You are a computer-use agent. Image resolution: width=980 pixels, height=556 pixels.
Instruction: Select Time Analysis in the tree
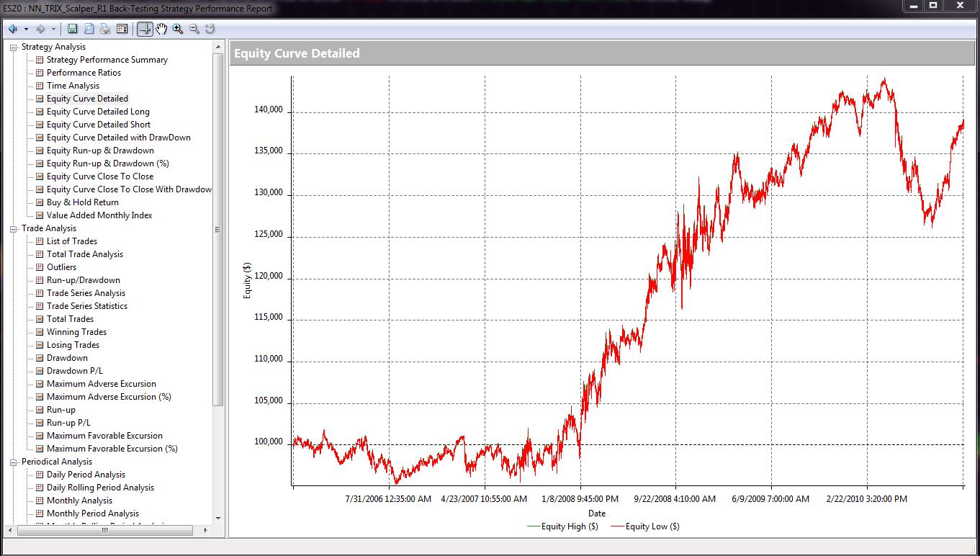click(x=73, y=86)
